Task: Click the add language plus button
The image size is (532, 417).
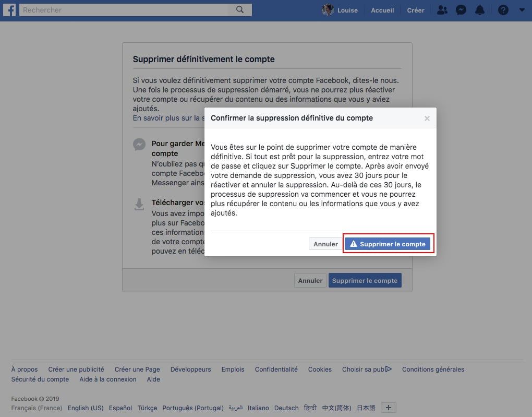Action: point(389,408)
